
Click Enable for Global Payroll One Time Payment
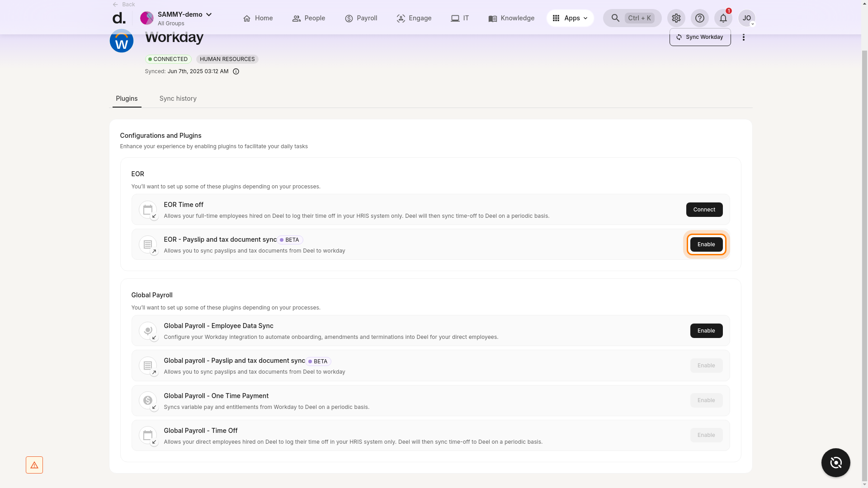pyautogui.click(x=706, y=400)
